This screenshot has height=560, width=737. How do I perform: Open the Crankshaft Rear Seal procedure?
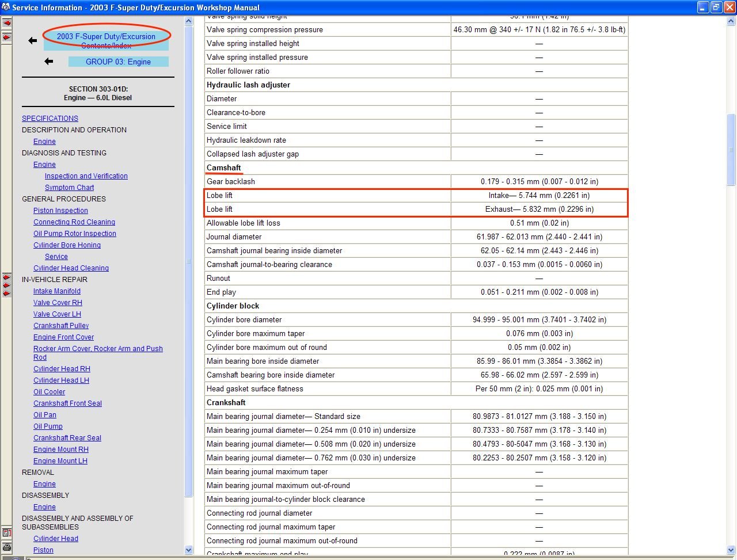(67, 437)
